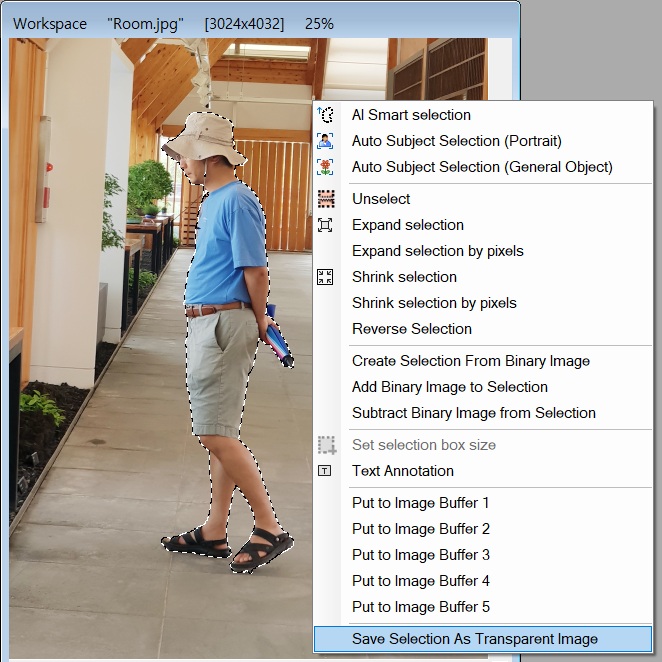This screenshot has height=662, width=662.
Task: Open Create Selection From Binary Image
Action: pyautogui.click(x=471, y=361)
